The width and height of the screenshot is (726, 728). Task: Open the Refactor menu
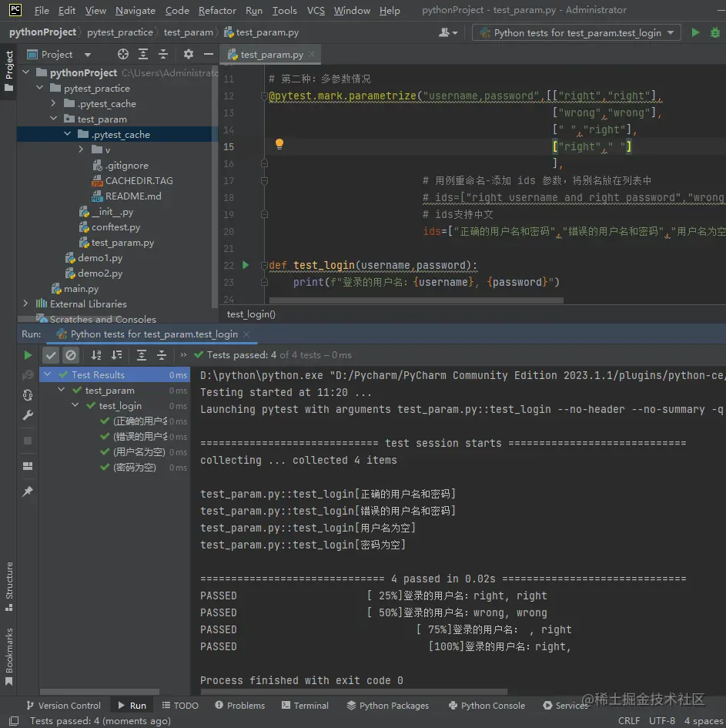click(217, 10)
